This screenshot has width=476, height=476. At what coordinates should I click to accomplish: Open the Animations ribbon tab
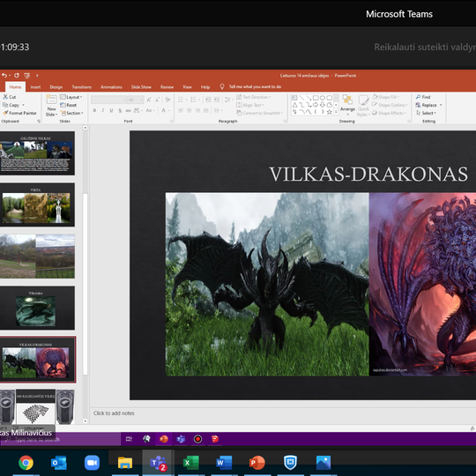(111, 87)
